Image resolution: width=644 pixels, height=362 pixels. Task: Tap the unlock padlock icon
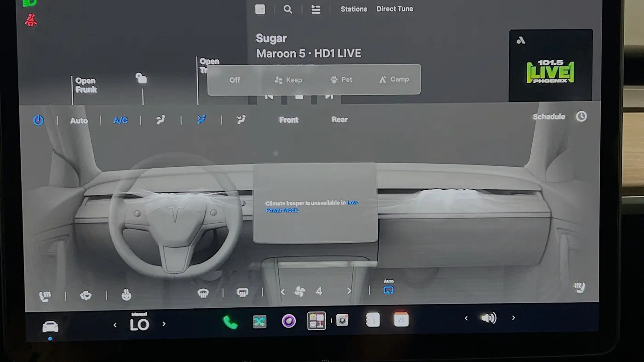coord(141,78)
